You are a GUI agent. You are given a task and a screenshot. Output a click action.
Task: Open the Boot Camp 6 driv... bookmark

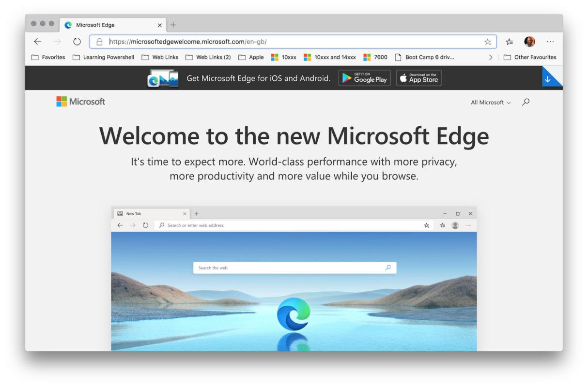[x=424, y=57]
